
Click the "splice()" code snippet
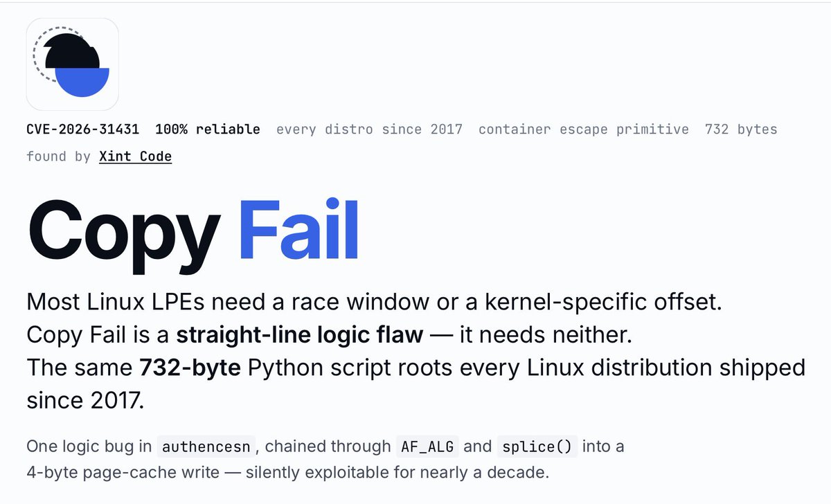click(537, 447)
